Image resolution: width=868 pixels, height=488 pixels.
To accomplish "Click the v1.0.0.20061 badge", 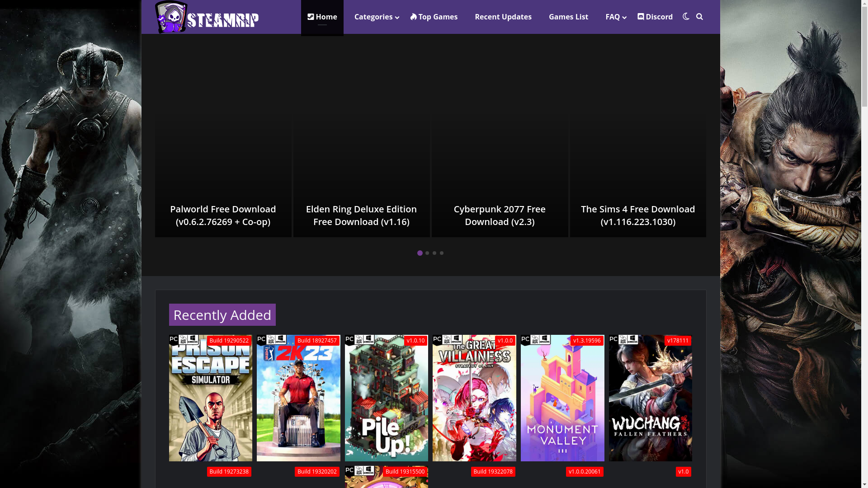I will [x=585, y=472].
